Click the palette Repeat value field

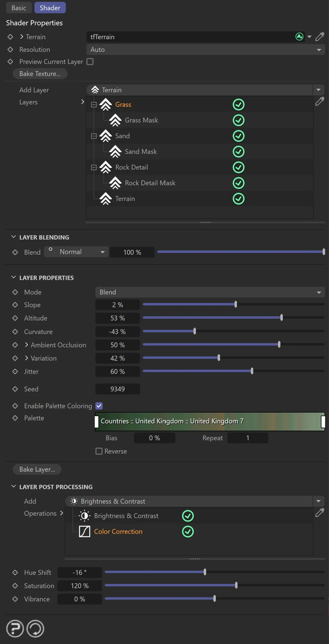[248, 438]
